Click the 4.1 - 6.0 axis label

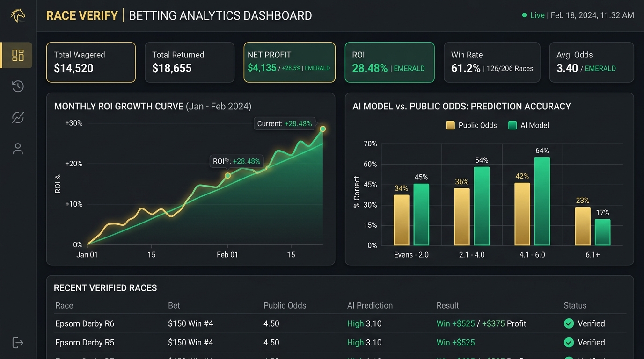click(x=532, y=255)
